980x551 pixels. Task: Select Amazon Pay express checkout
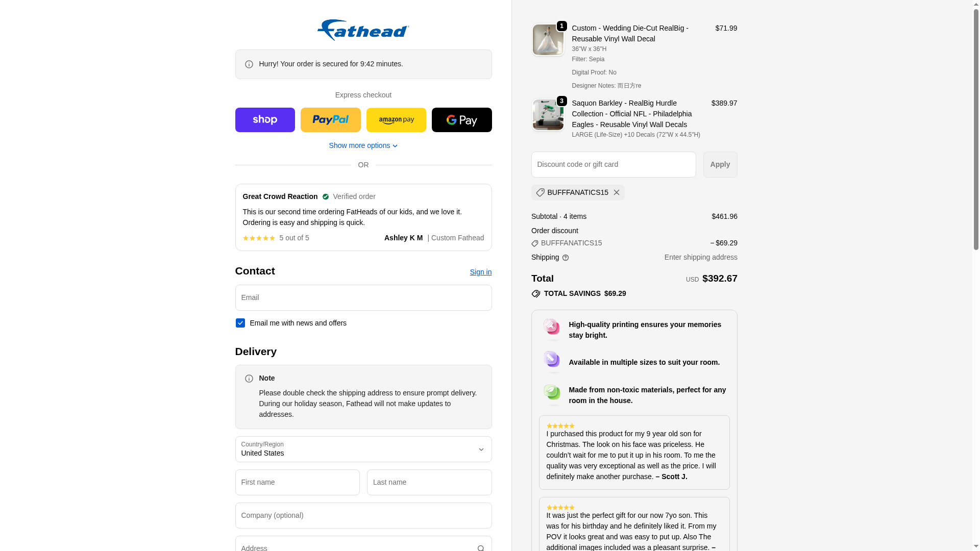coord(396,120)
